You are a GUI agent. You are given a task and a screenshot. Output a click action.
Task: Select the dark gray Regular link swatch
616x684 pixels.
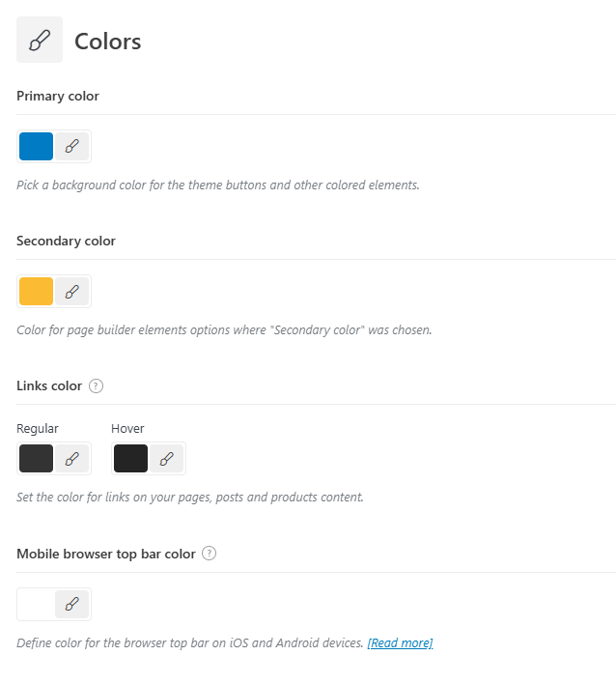click(x=36, y=459)
